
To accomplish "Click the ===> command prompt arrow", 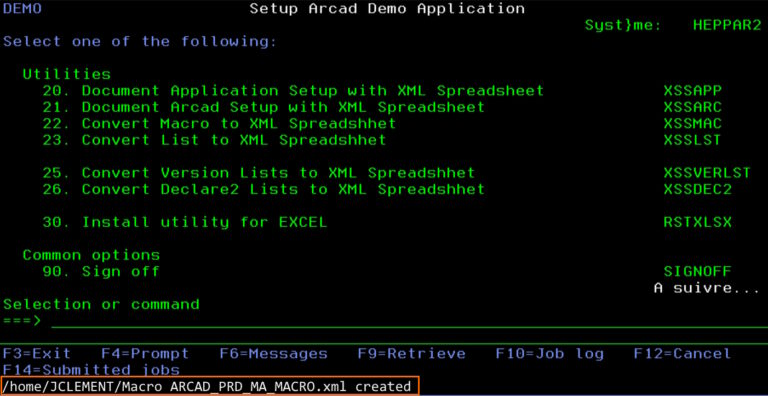I will pos(23,321).
